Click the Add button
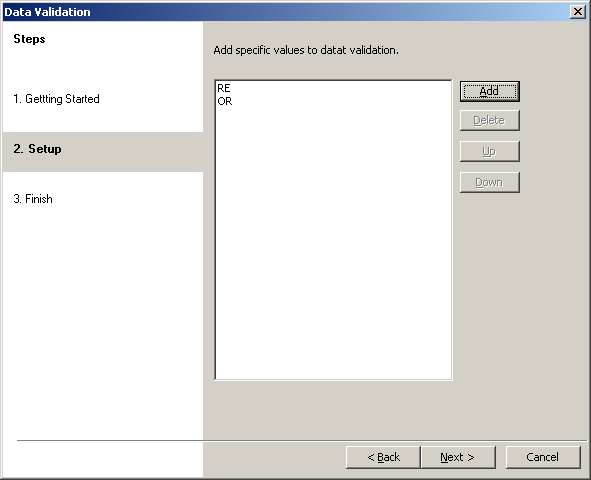This screenshot has height=480, width=591. point(490,91)
